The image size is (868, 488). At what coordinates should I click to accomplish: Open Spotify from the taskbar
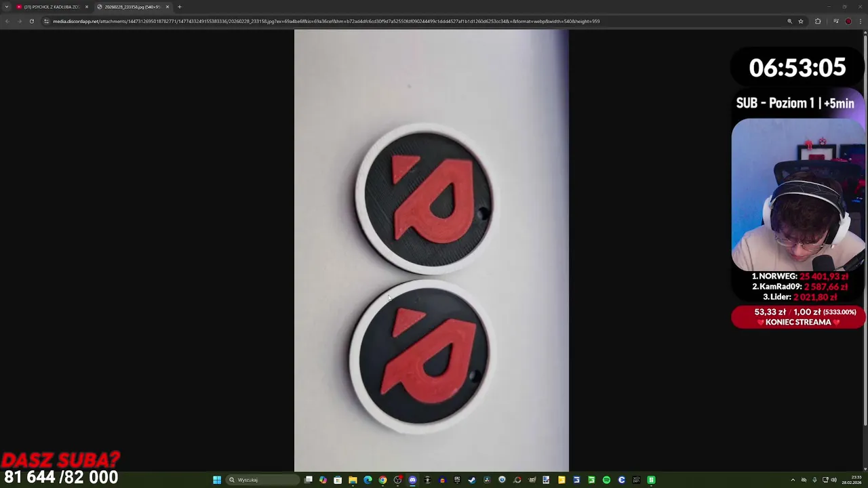pyautogui.click(x=606, y=480)
